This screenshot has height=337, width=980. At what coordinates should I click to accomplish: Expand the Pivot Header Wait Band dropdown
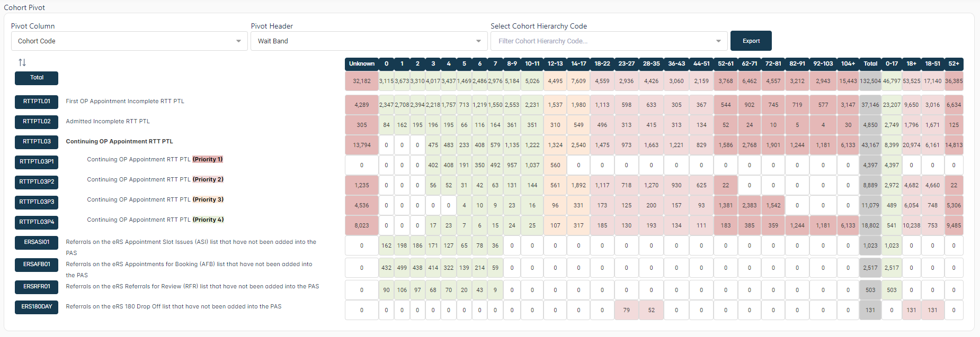pos(478,41)
